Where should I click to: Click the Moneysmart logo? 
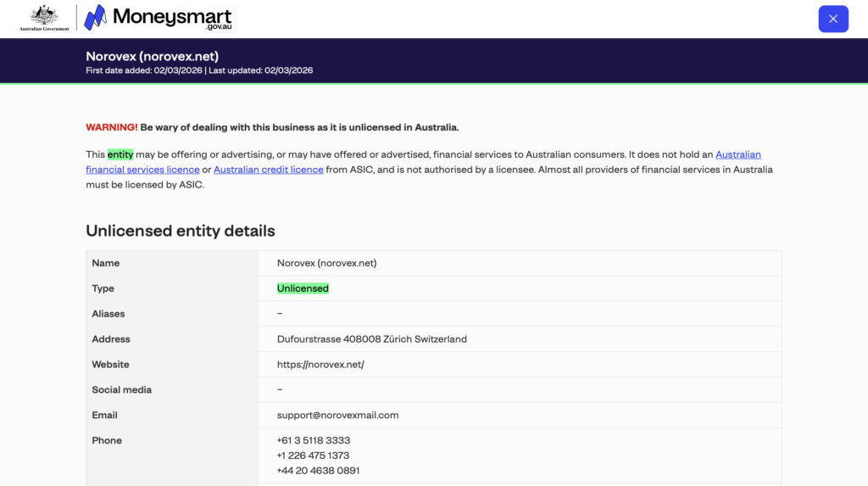point(159,18)
